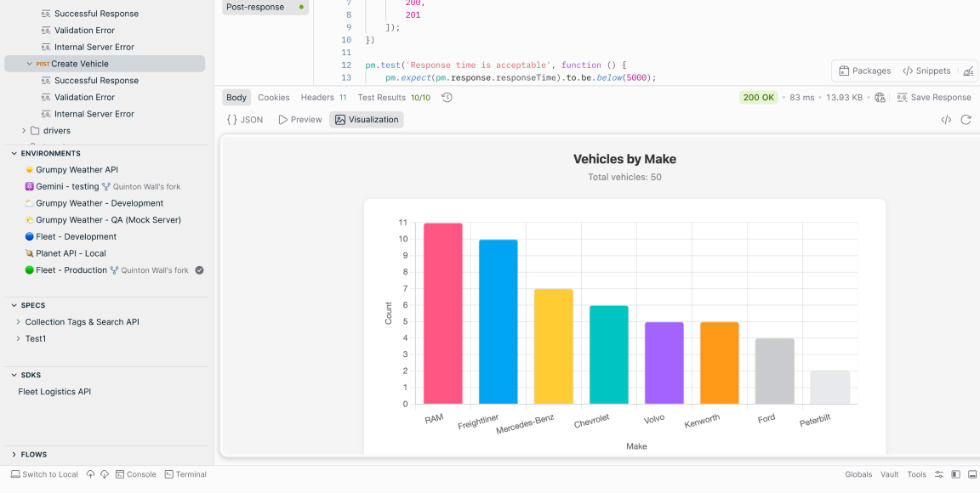Expand the FLOWS section
This screenshot has height=493, width=980.
(14, 454)
